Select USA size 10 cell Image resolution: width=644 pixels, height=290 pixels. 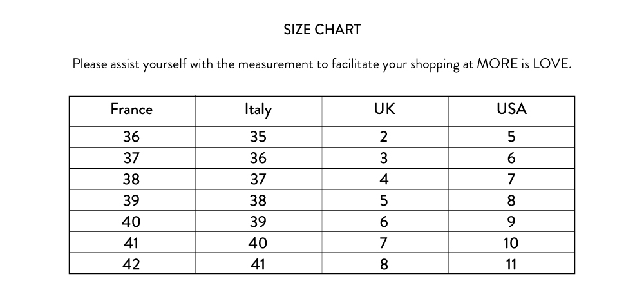pyautogui.click(x=511, y=243)
